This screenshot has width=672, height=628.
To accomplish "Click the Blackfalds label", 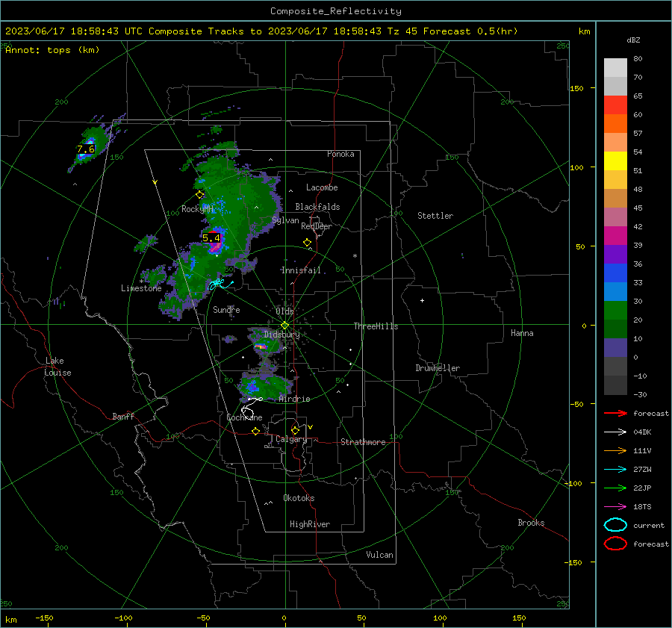I will coord(317,207).
